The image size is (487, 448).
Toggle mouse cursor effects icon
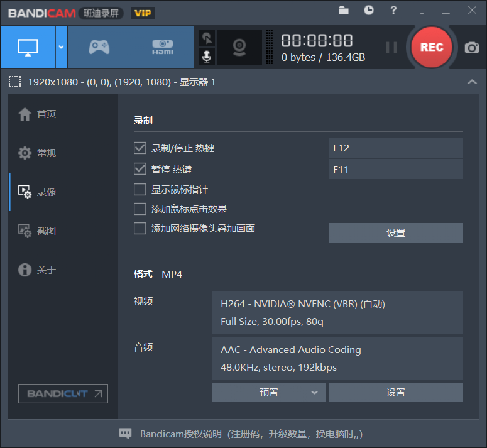[207, 38]
